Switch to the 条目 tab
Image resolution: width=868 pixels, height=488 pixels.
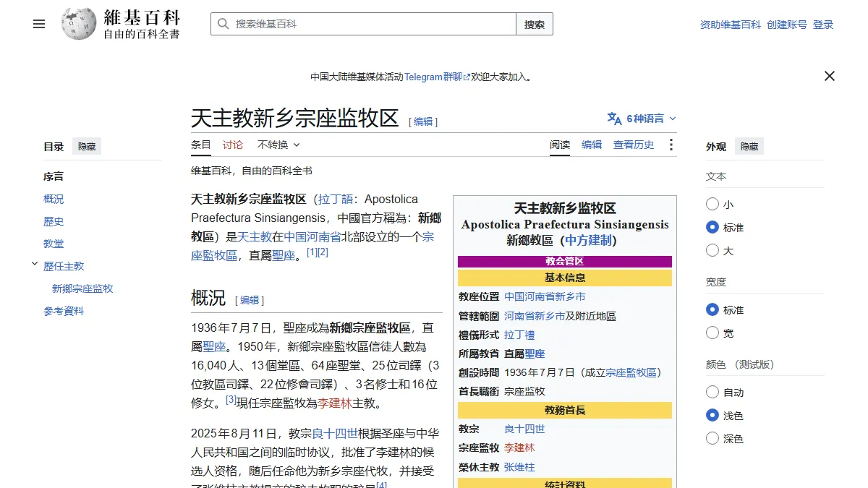201,145
